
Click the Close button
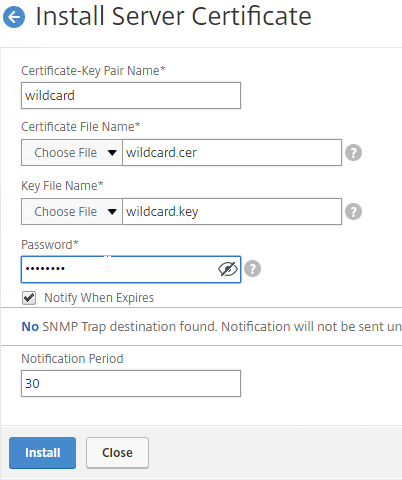[x=117, y=453]
